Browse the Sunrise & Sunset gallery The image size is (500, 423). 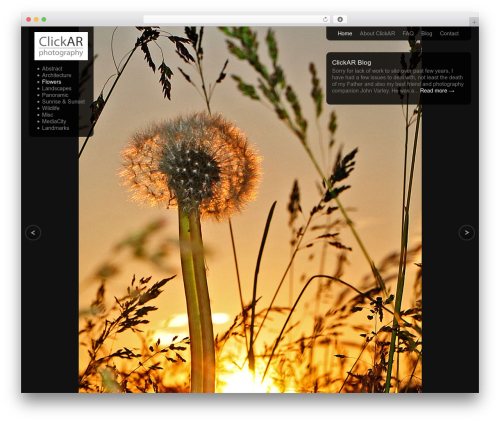[x=63, y=102]
